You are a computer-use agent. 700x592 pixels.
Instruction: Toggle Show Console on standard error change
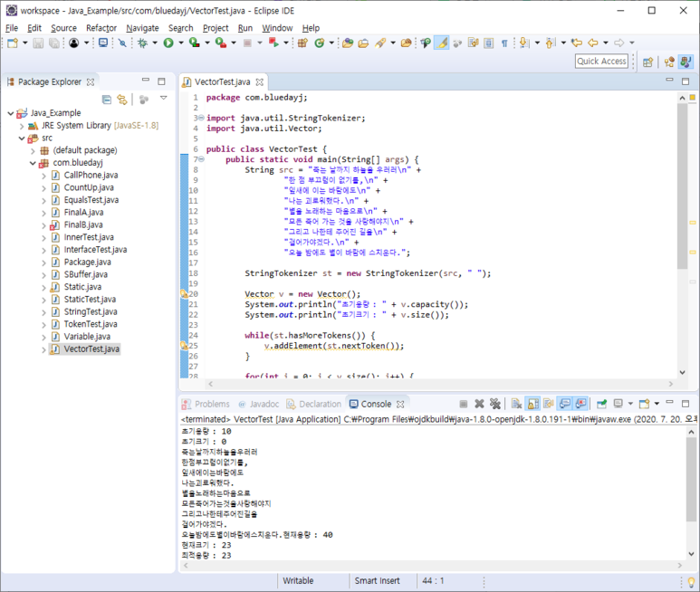[580, 404]
